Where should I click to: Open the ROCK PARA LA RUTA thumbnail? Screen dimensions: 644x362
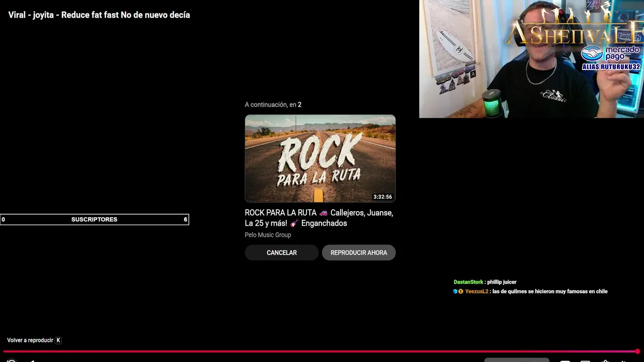(x=320, y=158)
